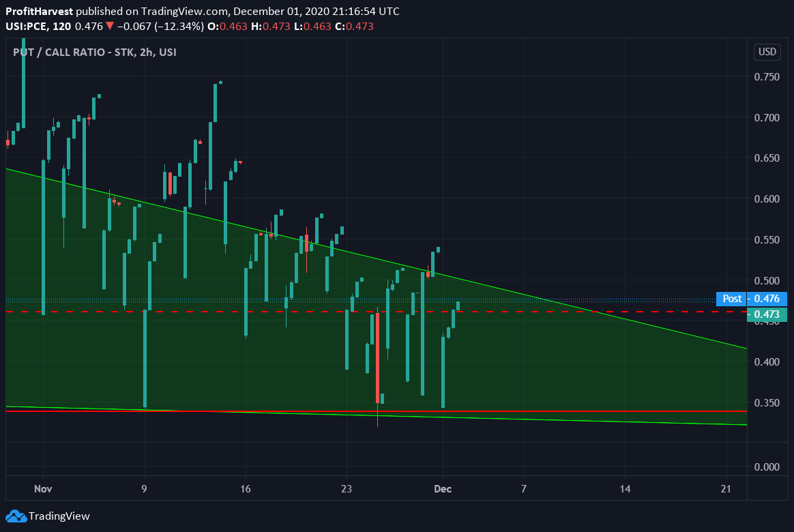Click the 0.550 price axis label
Image resolution: width=794 pixels, height=532 pixels.
pyautogui.click(x=767, y=239)
